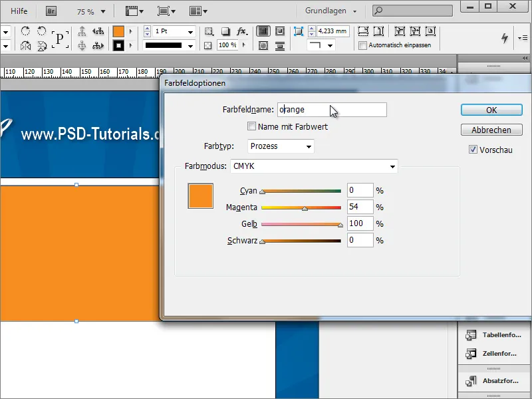The width and height of the screenshot is (532, 399).
Task: Open the fx effects menu icon
Action: coord(241,32)
